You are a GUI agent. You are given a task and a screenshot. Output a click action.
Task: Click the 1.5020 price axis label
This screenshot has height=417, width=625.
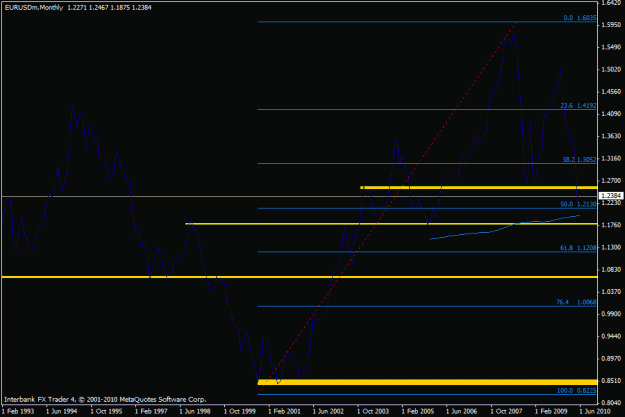611,69
